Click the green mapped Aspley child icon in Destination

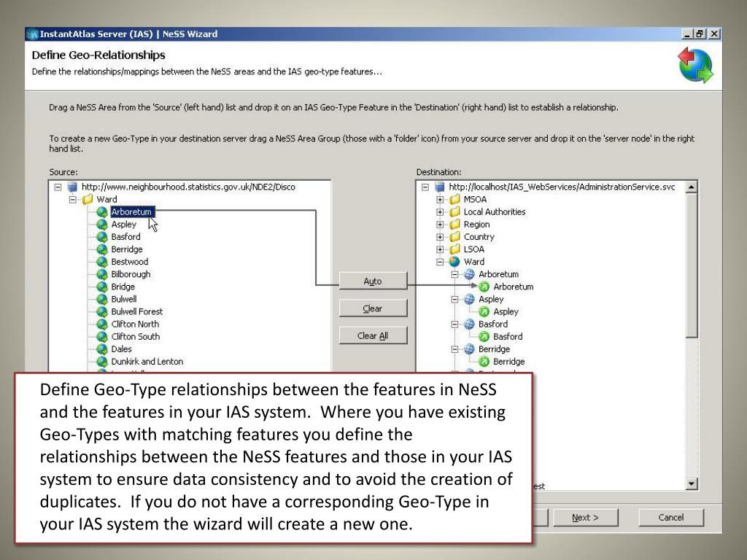(484, 311)
